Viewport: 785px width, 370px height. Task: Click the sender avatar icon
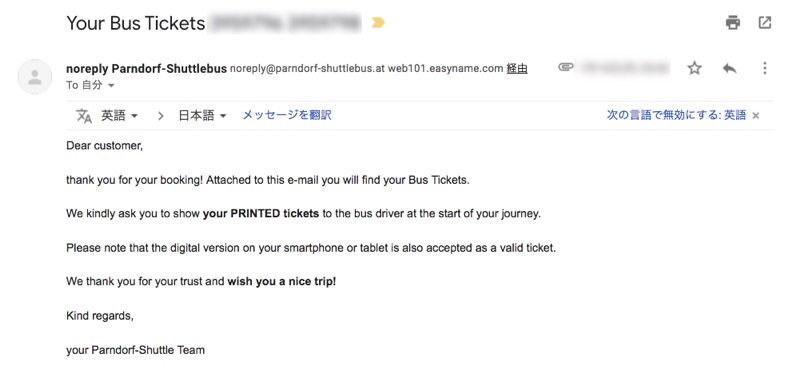pyautogui.click(x=35, y=77)
